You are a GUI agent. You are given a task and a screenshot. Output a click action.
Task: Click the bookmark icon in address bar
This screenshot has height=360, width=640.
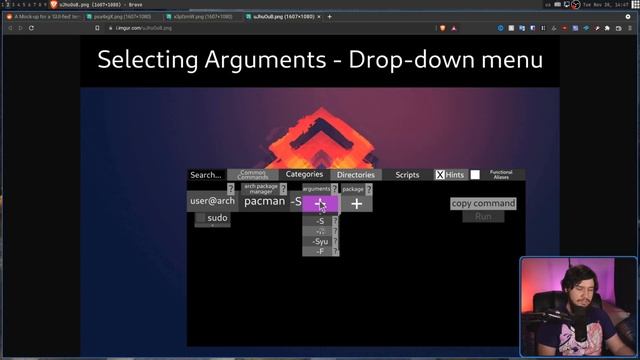(97, 28)
